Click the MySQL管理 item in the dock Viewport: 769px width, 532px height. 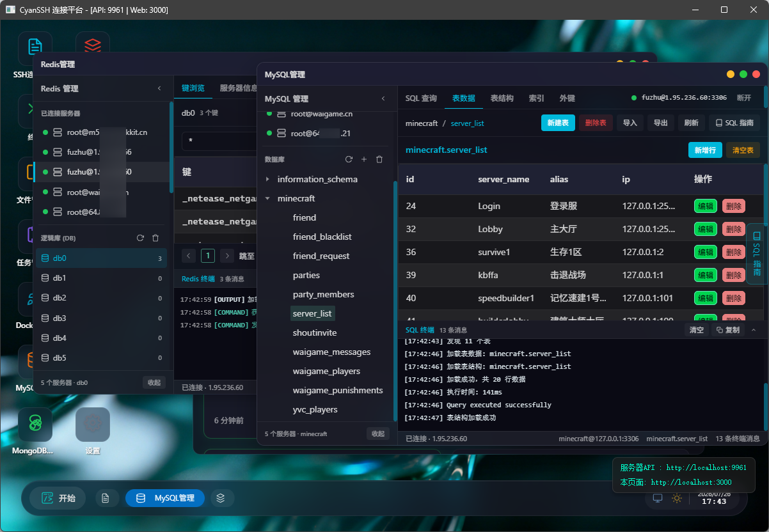click(165, 498)
